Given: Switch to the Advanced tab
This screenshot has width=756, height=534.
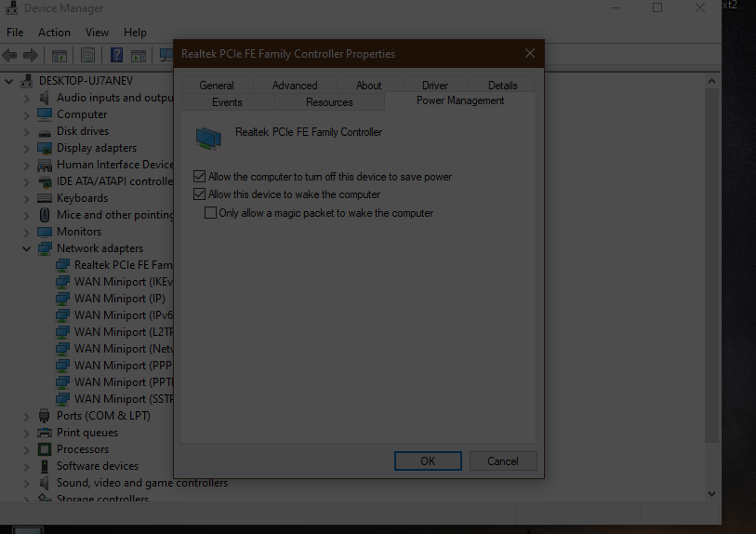Looking at the screenshot, I should 295,86.
